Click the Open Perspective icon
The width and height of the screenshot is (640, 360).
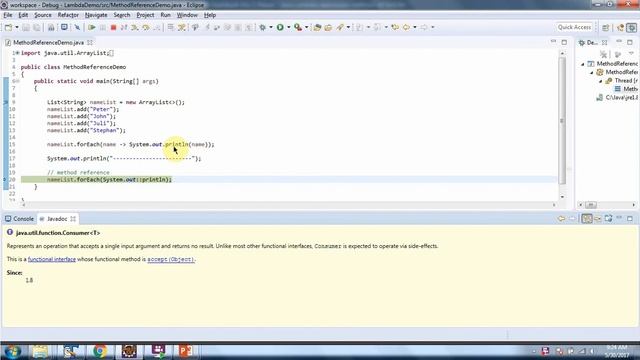coord(606,27)
